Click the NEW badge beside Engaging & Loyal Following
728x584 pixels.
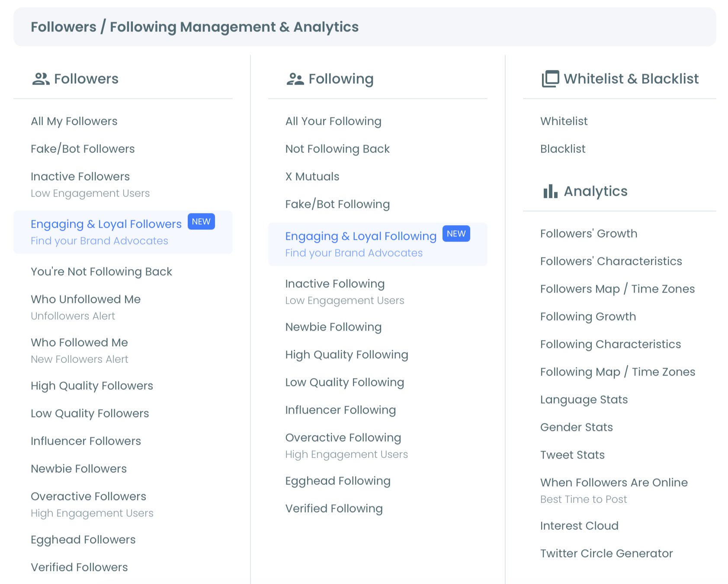click(456, 233)
